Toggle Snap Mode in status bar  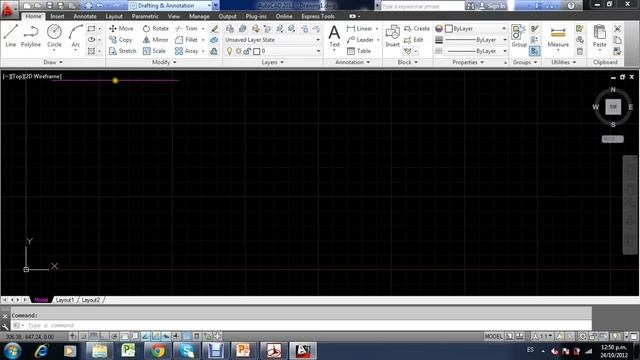pyautogui.click(x=83, y=336)
